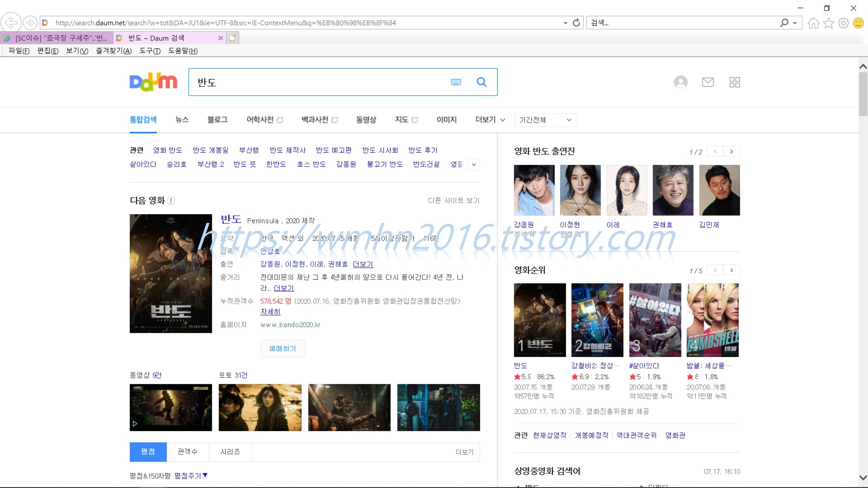Screen dimensions: 868x488
Task: Click the browser search-box magnifier icon
Action: [x=784, y=23]
